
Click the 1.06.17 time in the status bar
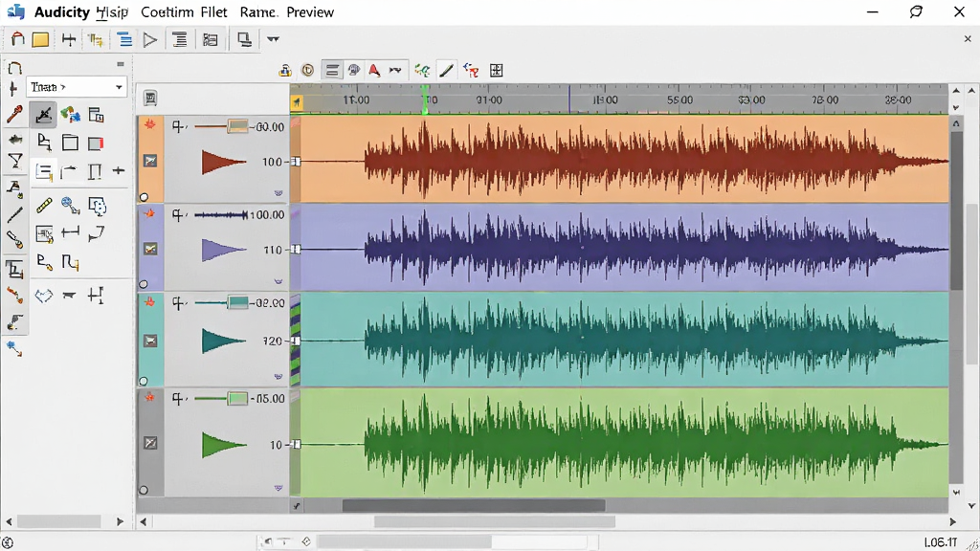(x=941, y=542)
